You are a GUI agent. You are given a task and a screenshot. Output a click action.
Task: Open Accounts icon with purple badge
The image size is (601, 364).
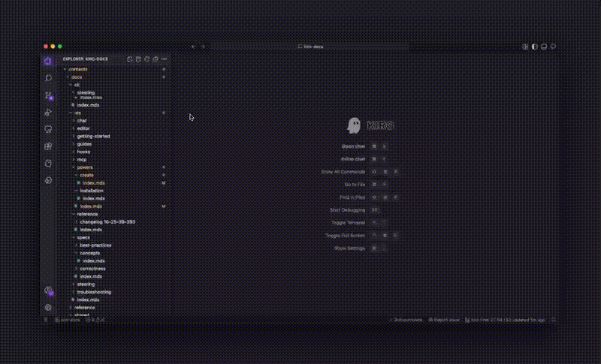click(48, 291)
